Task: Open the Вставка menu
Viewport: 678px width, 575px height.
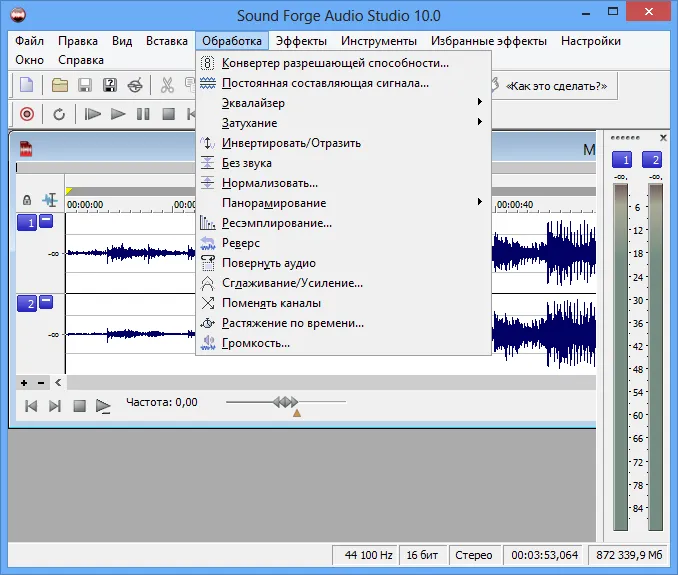Action: click(167, 41)
